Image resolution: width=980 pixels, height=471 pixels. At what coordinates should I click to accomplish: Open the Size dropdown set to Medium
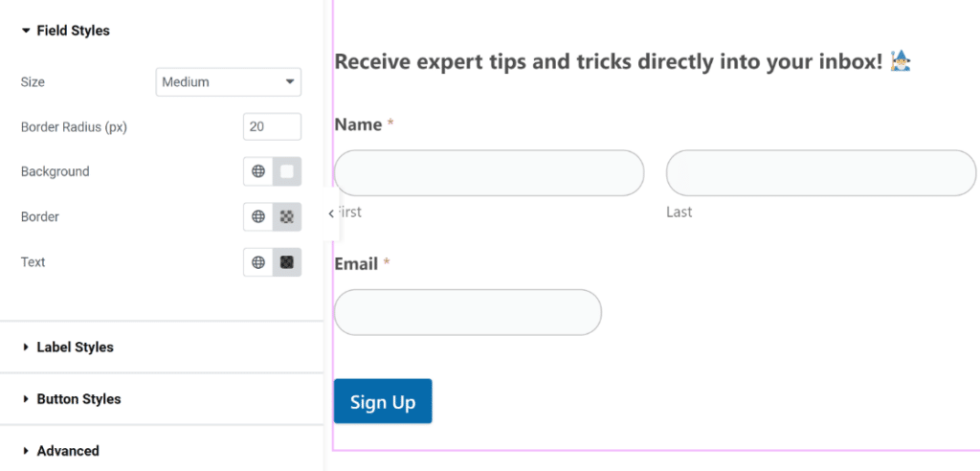(x=228, y=82)
